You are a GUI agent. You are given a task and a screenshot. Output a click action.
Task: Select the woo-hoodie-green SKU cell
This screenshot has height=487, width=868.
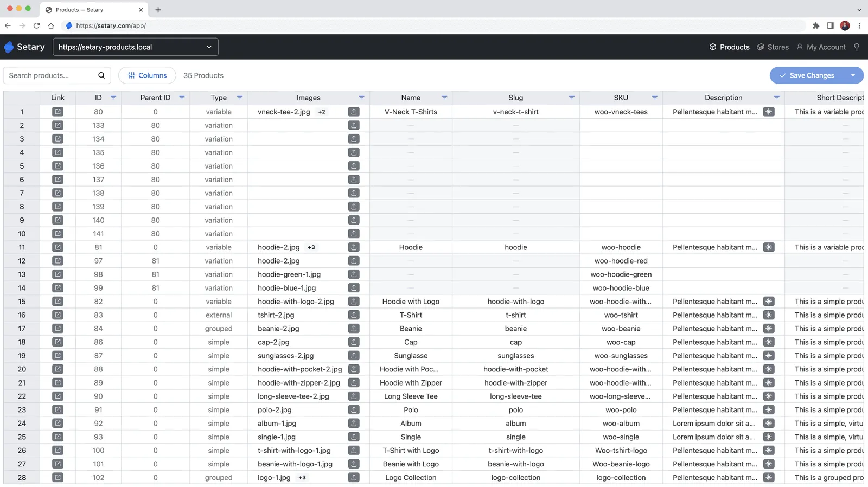pyautogui.click(x=621, y=274)
